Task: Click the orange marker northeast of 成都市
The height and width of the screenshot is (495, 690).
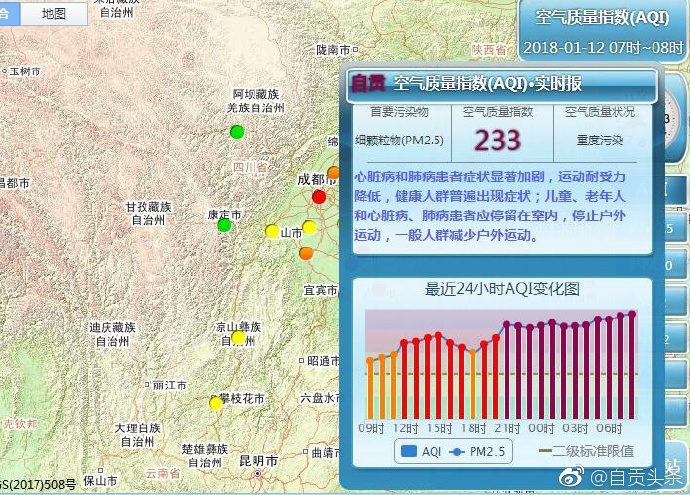Action: 334,173
